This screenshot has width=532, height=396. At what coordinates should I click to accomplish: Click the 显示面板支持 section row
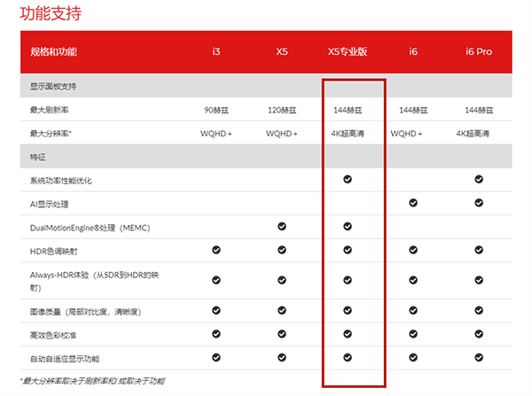pos(51,87)
